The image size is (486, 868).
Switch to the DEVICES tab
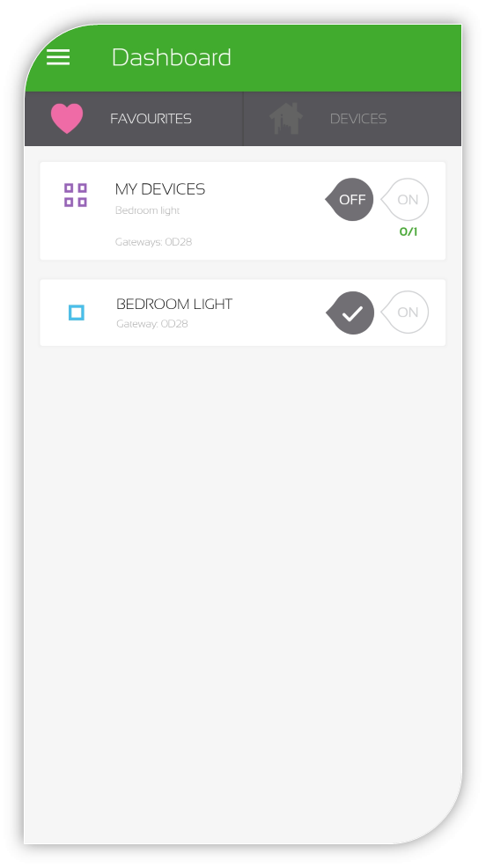click(x=352, y=119)
